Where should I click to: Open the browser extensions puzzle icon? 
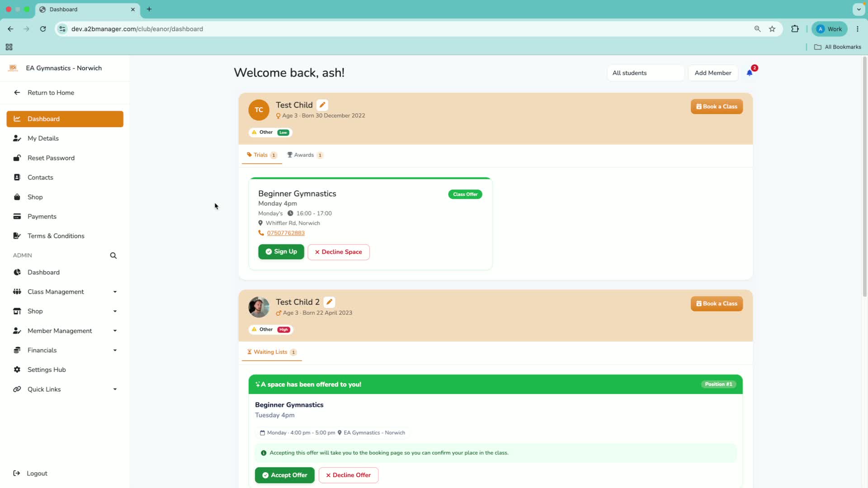pos(795,29)
